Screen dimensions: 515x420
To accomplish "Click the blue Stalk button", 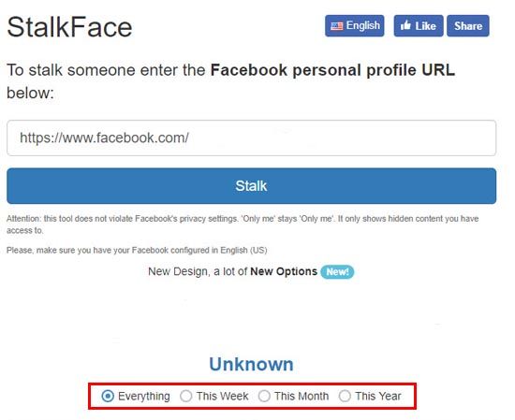I will 251,186.
